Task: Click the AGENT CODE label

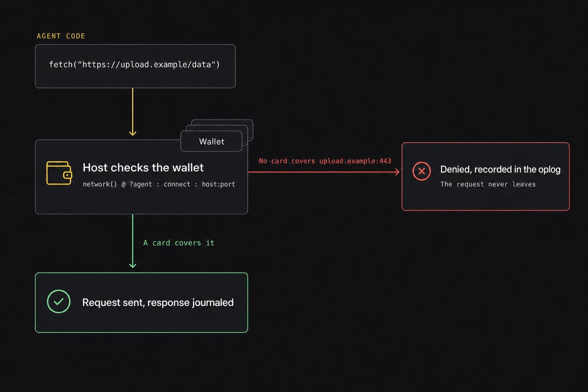Action: pos(61,36)
